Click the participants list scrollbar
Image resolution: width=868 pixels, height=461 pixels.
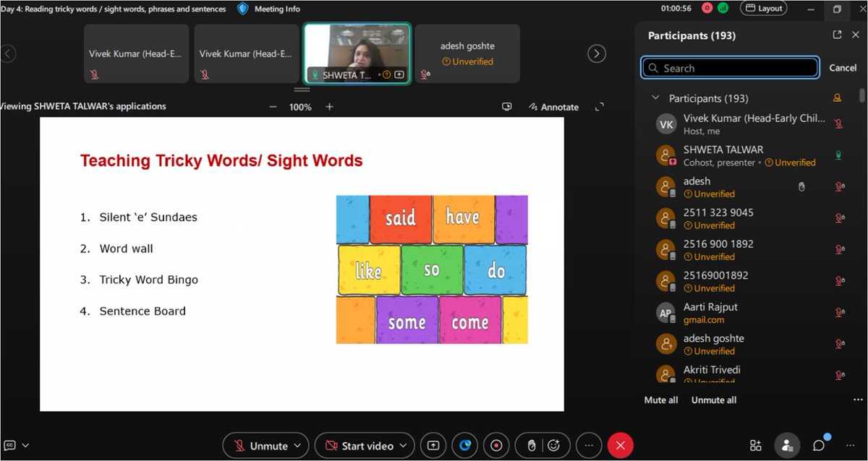(862, 94)
